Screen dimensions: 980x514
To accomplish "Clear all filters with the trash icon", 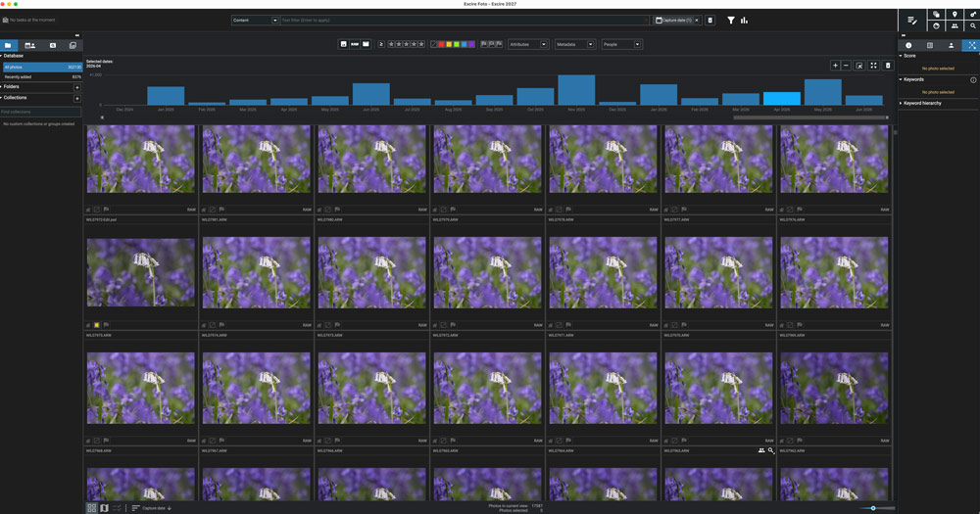I will pos(710,20).
